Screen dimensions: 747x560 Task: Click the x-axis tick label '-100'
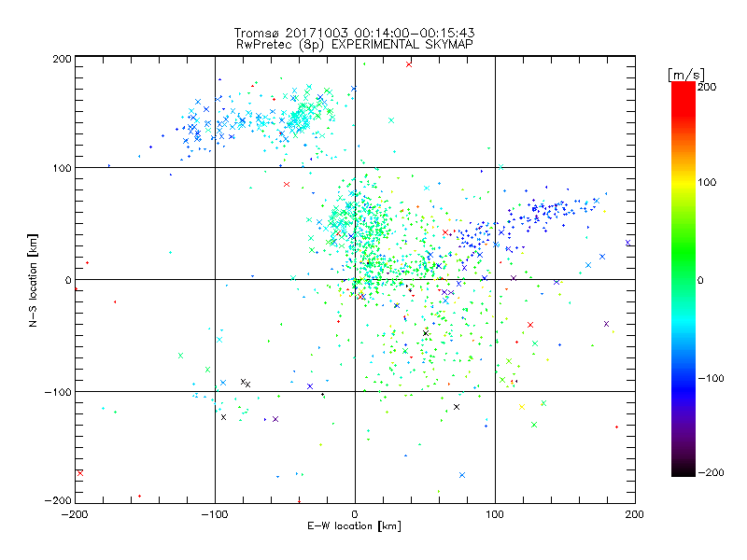pos(215,515)
